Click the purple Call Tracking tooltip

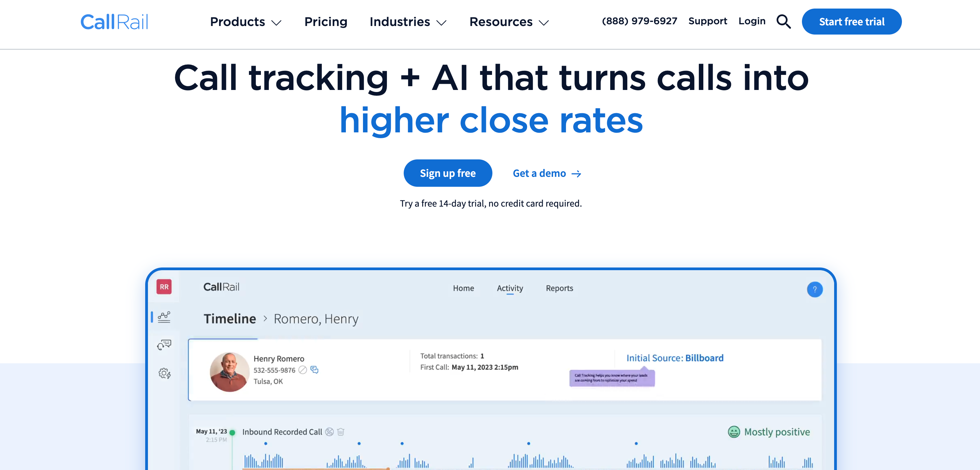pyautogui.click(x=612, y=378)
